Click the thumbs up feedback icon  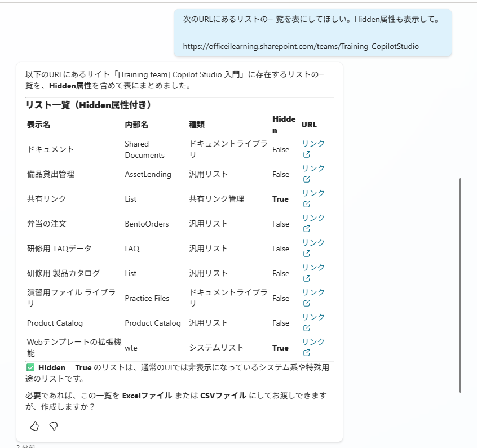pos(34,426)
